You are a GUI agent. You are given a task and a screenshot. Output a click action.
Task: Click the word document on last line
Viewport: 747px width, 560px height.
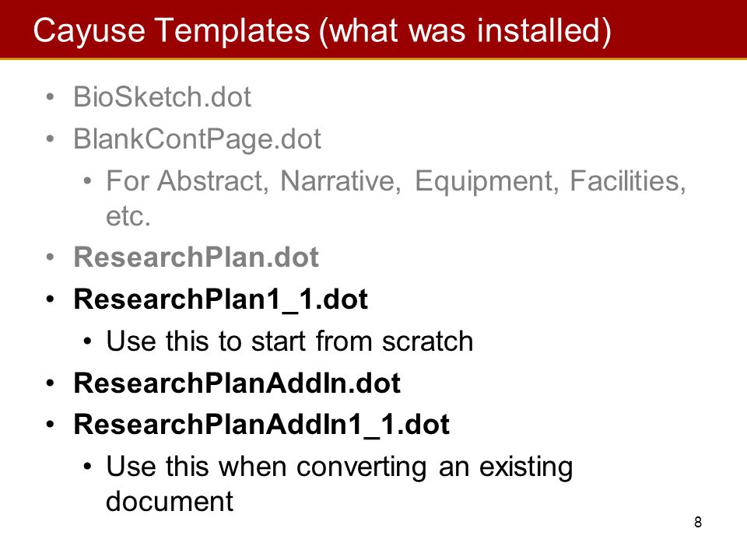coord(170,502)
